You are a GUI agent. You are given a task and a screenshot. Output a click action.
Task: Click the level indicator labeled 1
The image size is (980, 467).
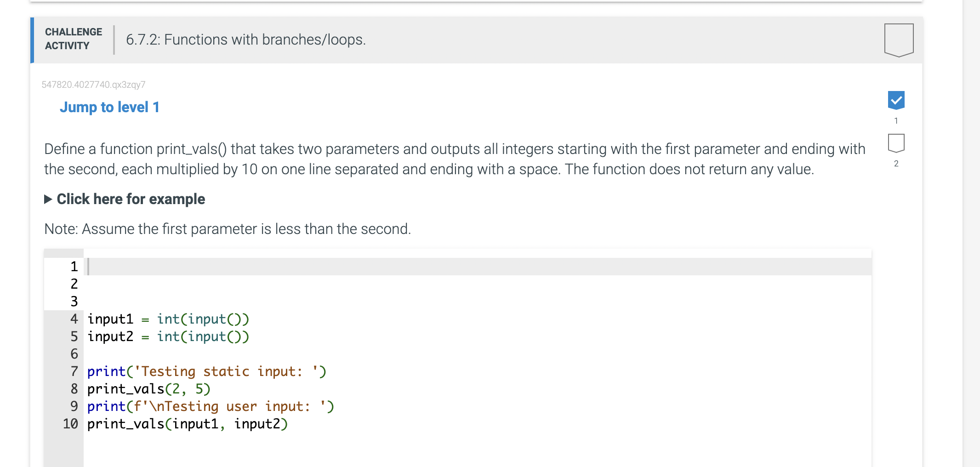pos(895,120)
